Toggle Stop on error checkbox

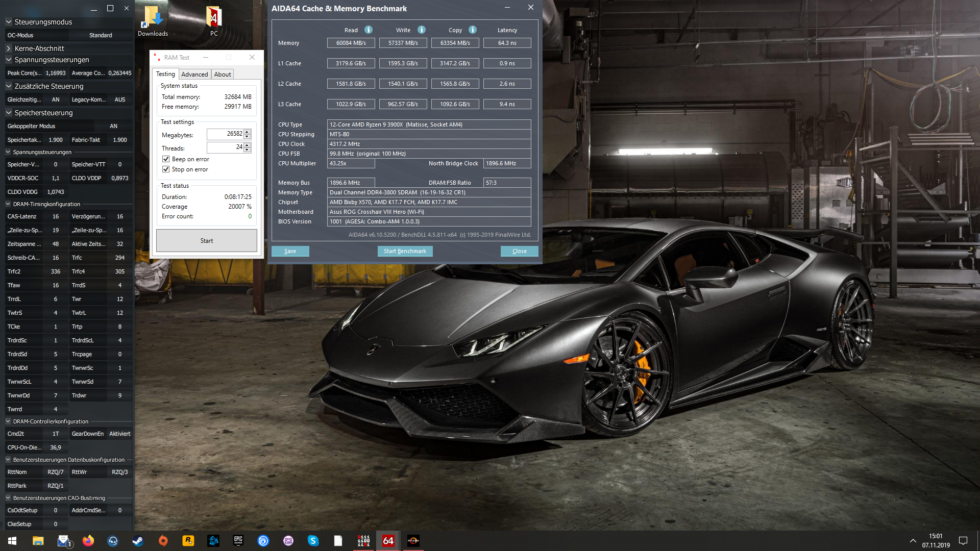tap(166, 169)
